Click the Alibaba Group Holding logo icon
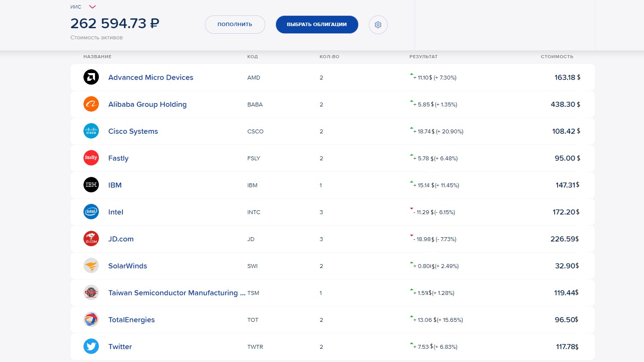The image size is (644, 362). 91,104
